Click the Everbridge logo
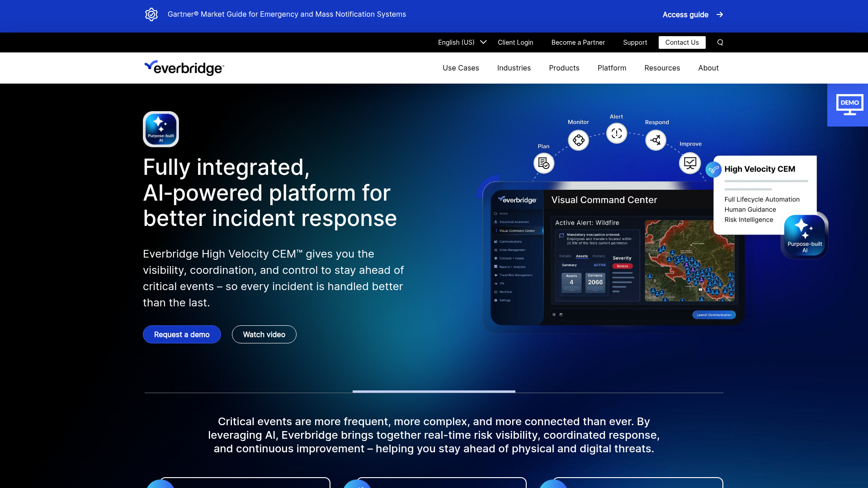 [184, 68]
